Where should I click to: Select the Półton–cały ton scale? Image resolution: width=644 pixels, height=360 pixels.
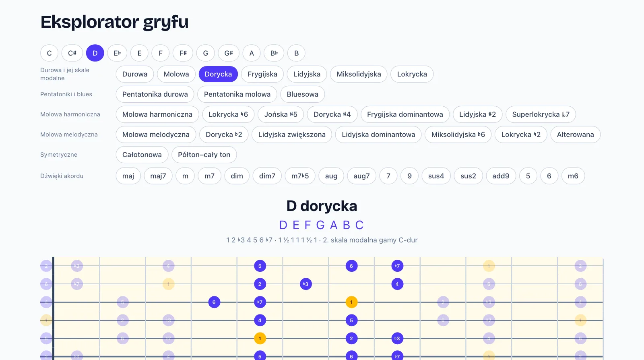[x=204, y=155]
